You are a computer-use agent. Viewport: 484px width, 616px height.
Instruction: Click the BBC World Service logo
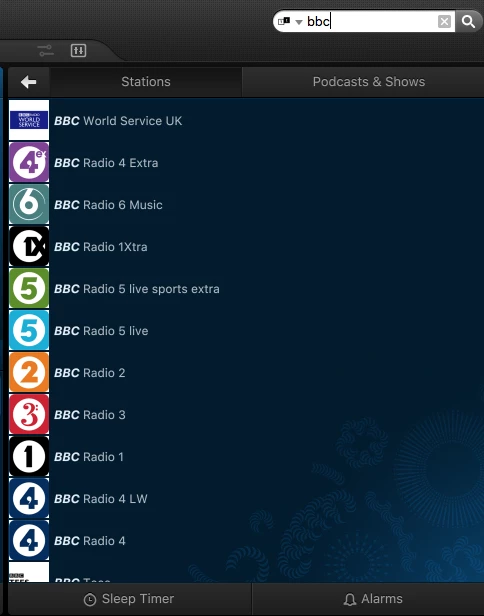tap(29, 120)
